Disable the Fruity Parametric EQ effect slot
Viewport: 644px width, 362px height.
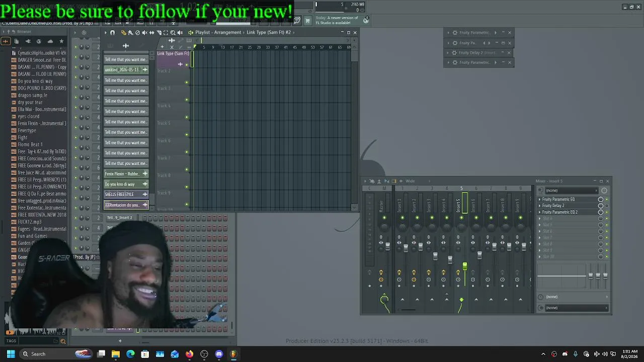[606, 200]
